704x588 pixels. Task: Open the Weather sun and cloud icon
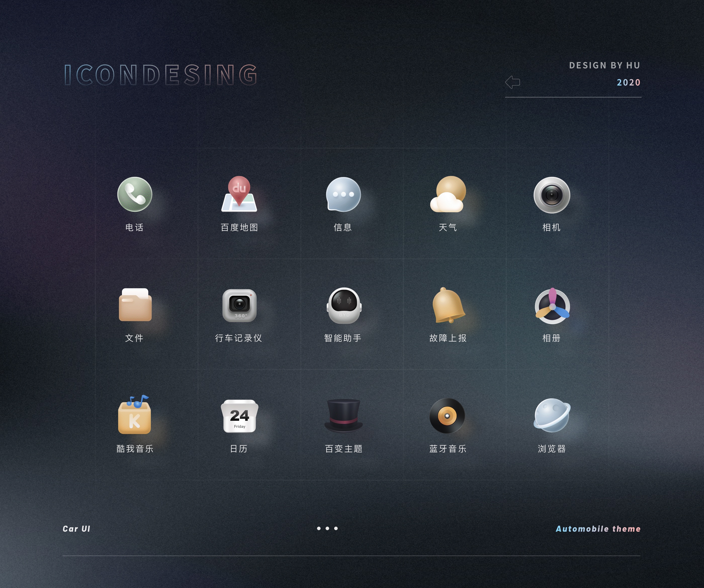[448, 194]
